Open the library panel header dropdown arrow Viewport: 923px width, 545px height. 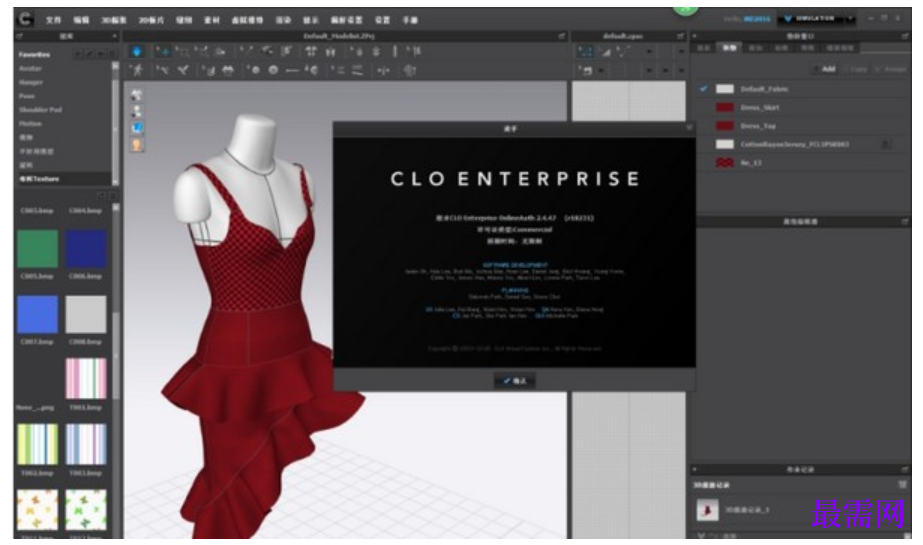pyautogui.click(x=114, y=36)
